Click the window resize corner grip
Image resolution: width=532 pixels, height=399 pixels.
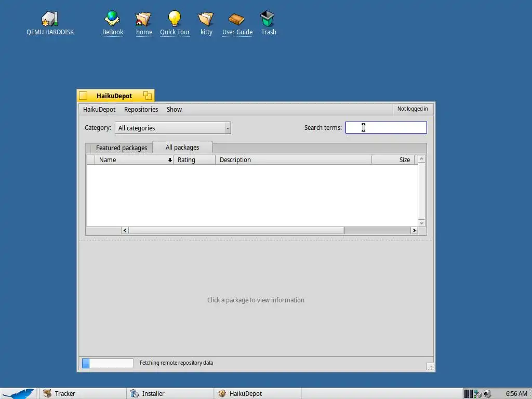click(430, 367)
